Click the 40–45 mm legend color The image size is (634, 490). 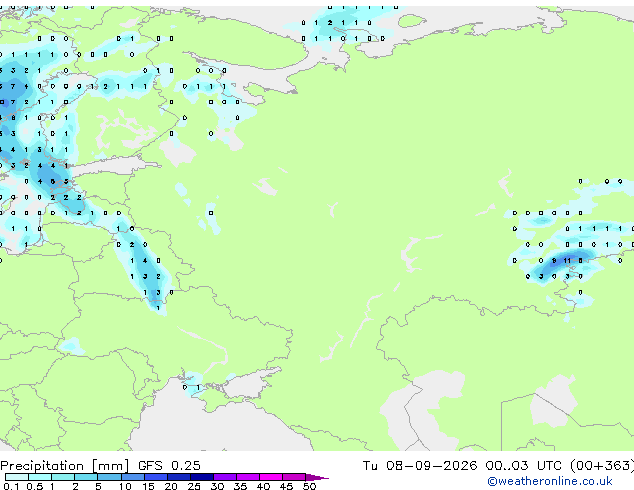click(271, 477)
